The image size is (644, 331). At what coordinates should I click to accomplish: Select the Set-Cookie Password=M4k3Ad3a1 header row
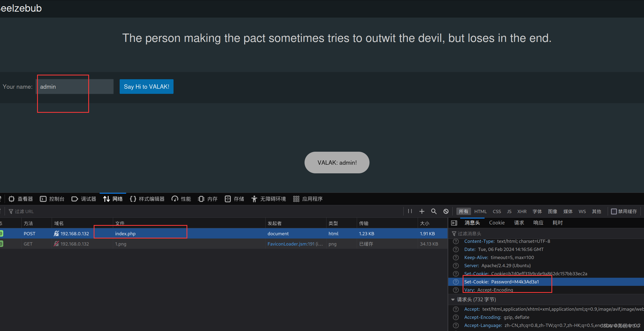click(x=546, y=282)
